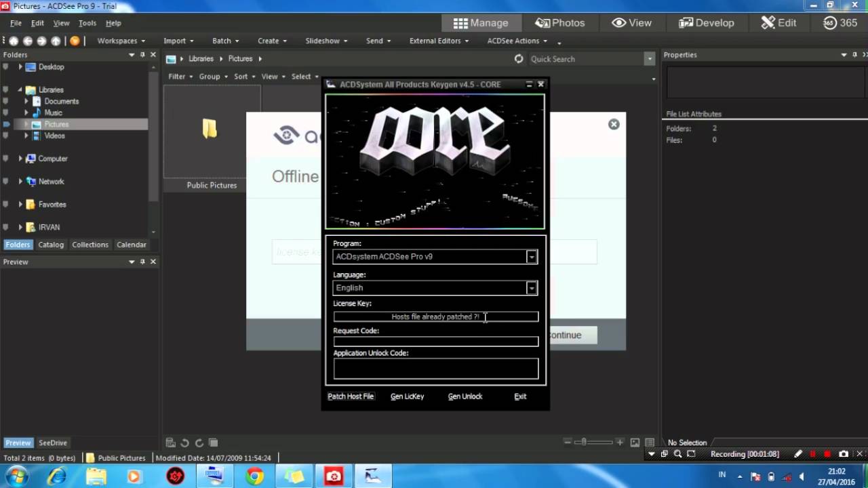This screenshot has height=488, width=868.
Task: Open the Sort dropdown in file list
Action: [245, 77]
